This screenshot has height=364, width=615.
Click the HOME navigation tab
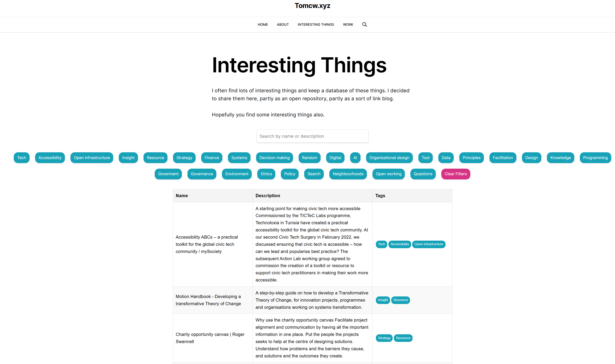(262, 24)
